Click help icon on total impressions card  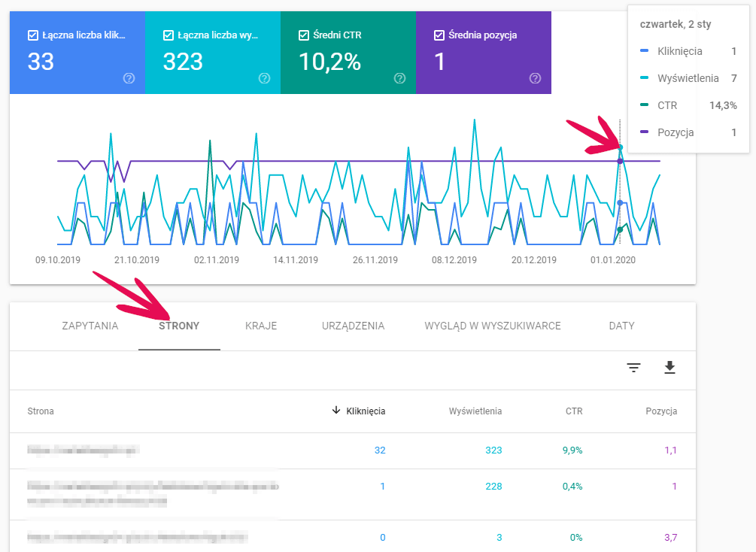point(264,78)
